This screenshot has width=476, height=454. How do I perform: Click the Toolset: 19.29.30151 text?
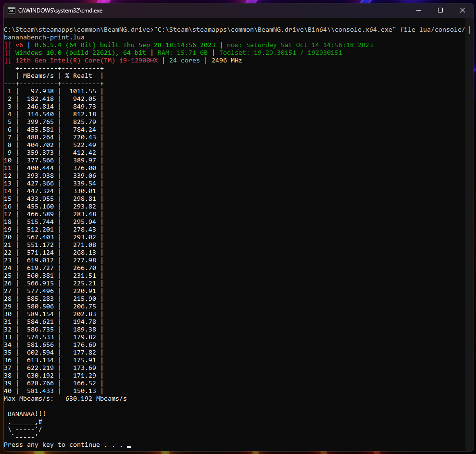pyautogui.click(x=257, y=53)
